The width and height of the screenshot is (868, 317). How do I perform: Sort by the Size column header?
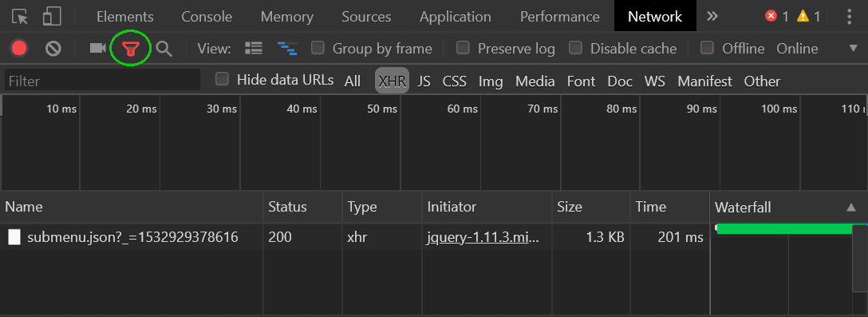[x=590, y=208]
